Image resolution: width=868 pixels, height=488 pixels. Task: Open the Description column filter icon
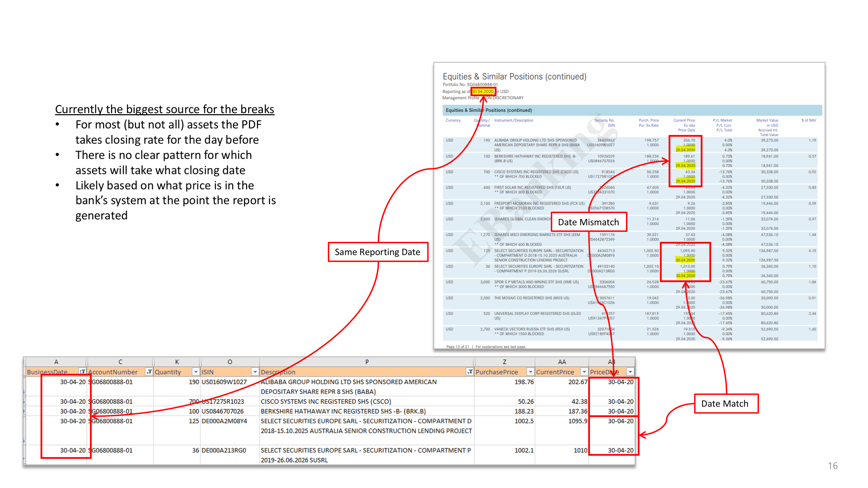(x=470, y=372)
